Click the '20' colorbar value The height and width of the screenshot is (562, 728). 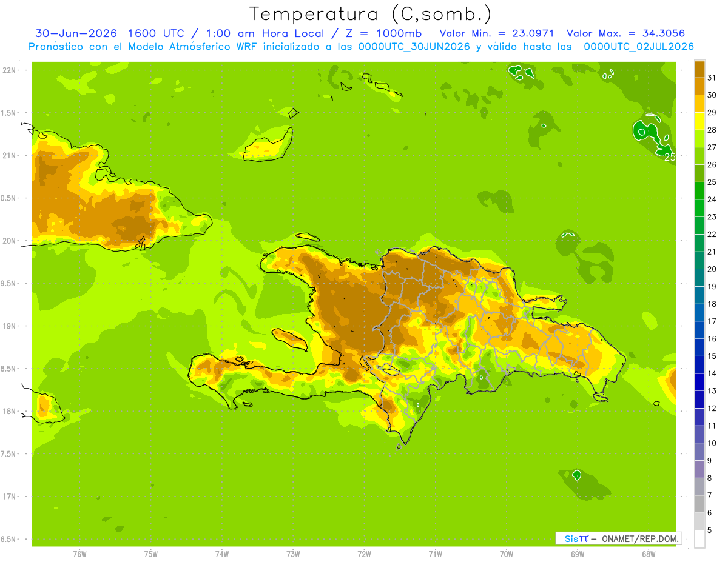[713, 269]
